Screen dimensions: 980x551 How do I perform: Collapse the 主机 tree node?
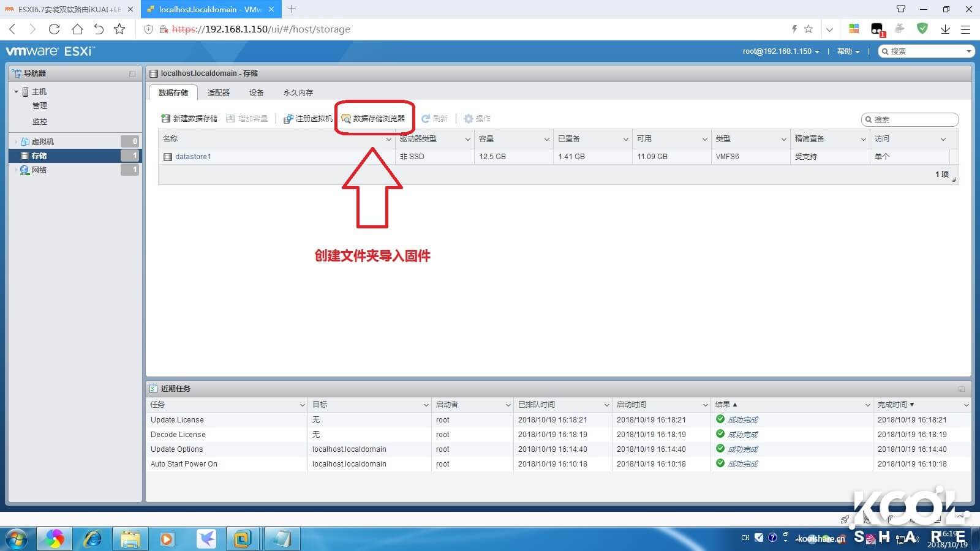[x=16, y=91]
